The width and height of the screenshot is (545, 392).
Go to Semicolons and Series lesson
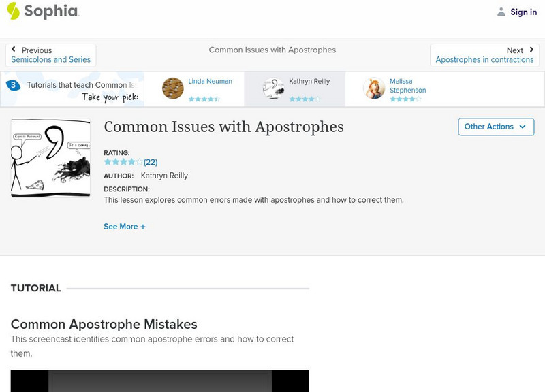(x=51, y=60)
